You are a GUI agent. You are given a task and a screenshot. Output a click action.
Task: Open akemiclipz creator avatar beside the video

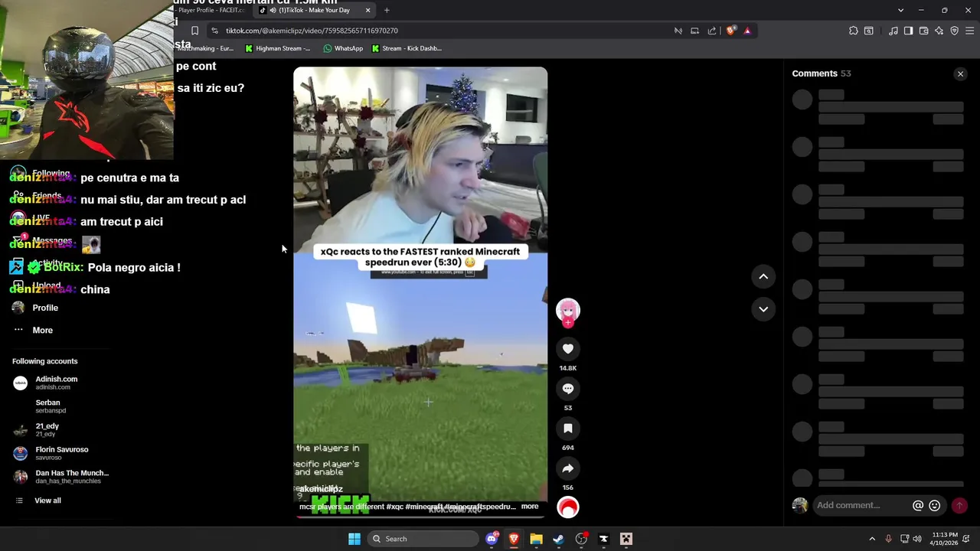point(568,310)
